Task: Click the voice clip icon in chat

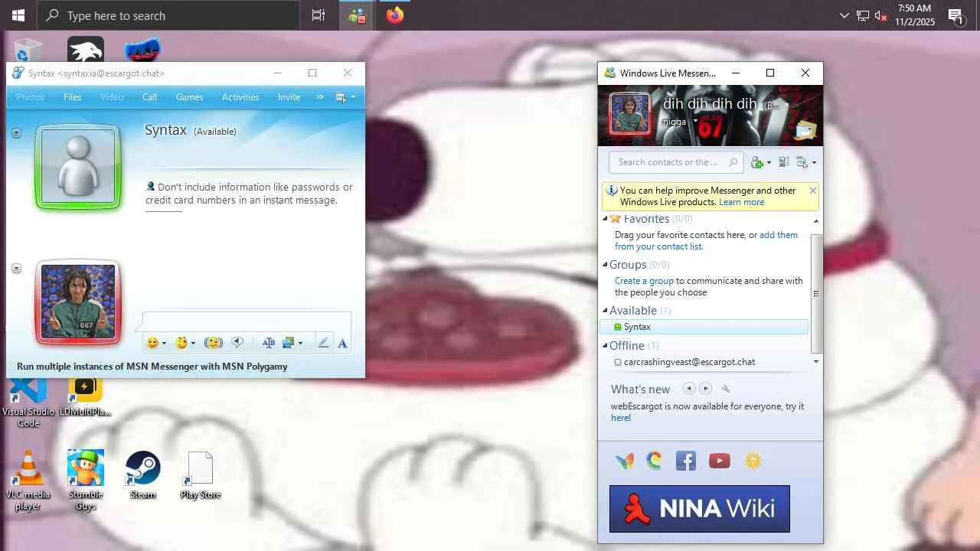Action: 238,343
